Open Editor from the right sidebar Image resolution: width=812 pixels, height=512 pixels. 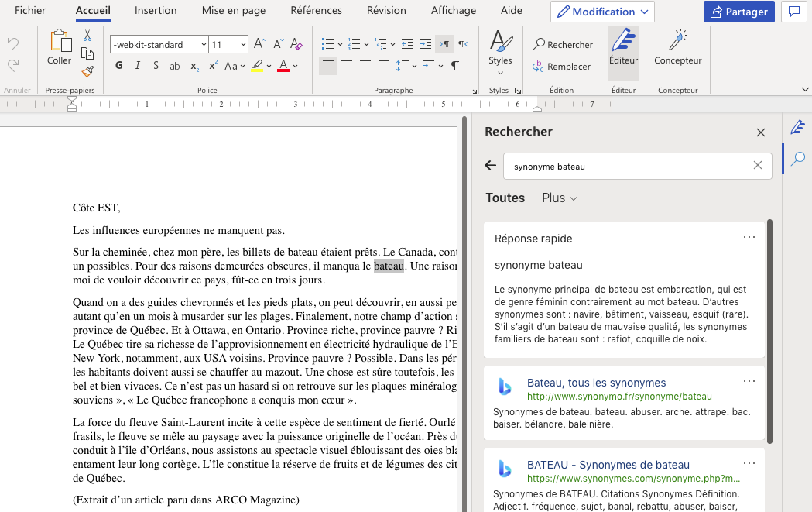[x=798, y=127]
